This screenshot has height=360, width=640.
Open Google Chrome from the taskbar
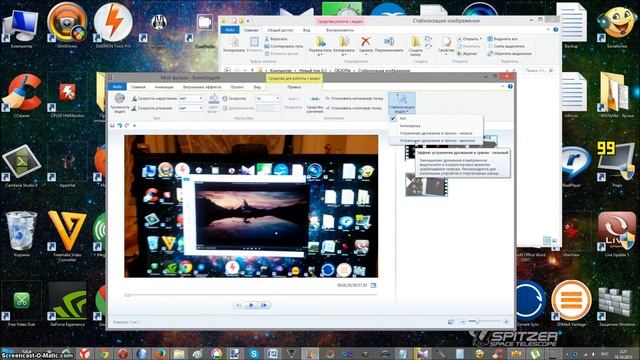coord(104,353)
